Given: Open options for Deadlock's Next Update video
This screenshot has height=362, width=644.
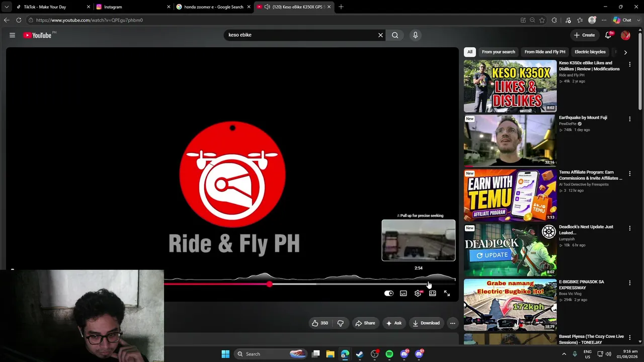Looking at the screenshot, I should pyautogui.click(x=629, y=228).
